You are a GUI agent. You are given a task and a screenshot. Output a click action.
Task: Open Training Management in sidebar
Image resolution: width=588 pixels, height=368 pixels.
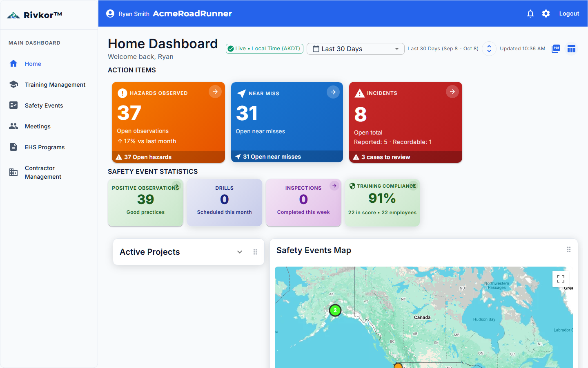(x=49, y=85)
